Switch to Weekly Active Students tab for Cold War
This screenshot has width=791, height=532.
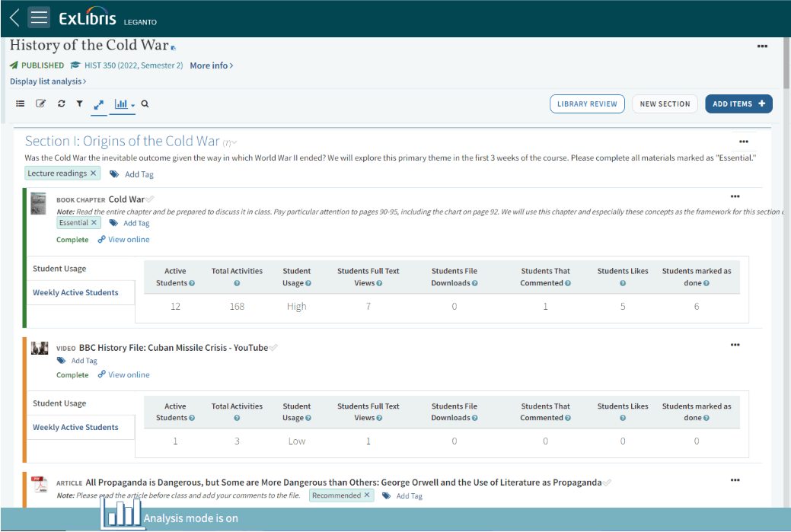(x=75, y=292)
